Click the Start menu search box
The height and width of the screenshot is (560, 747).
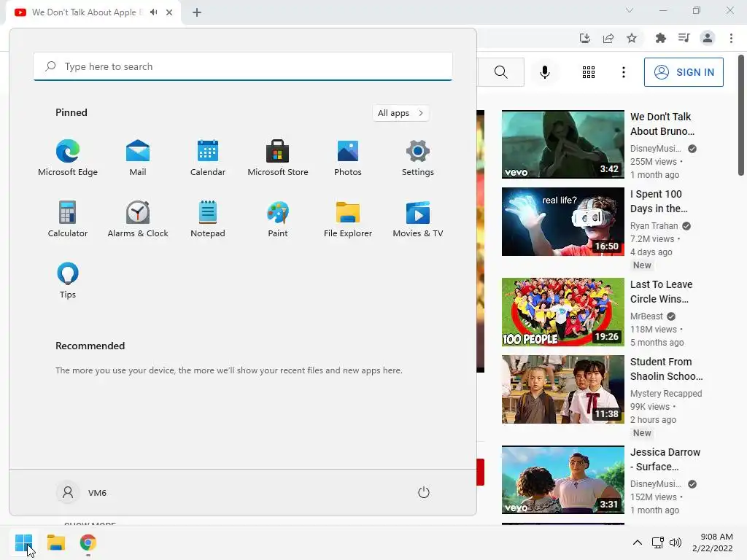[x=243, y=66]
